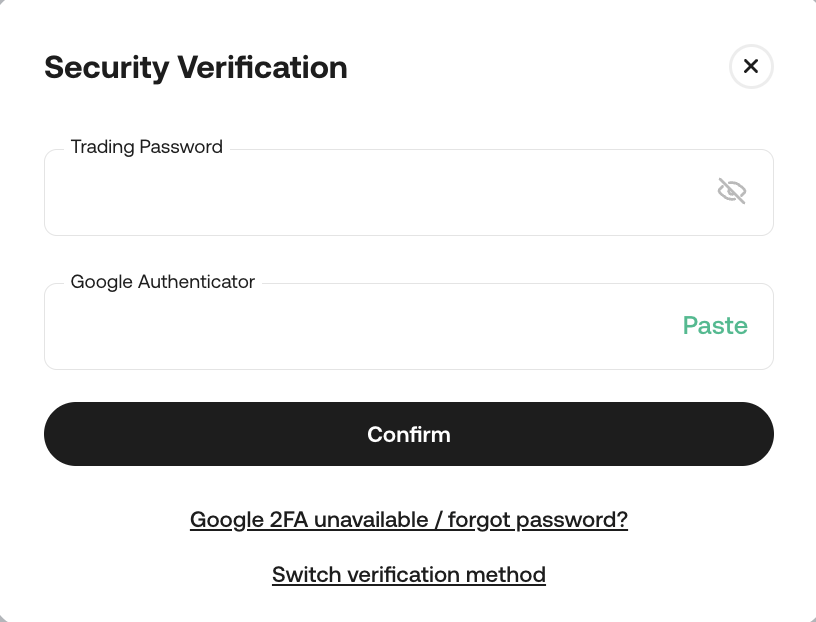This screenshot has width=816, height=622.
Task: Focus the 2FA authenticator code box
Action: coord(360,327)
